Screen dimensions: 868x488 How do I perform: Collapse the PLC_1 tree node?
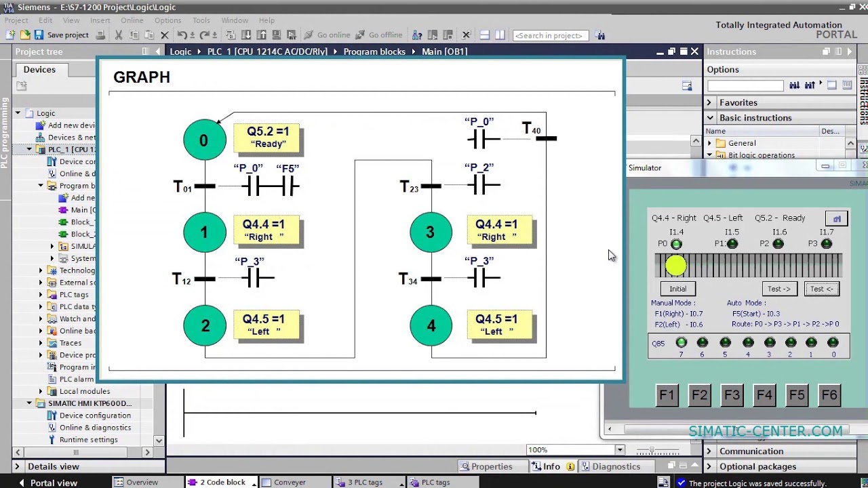coord(30,149)
